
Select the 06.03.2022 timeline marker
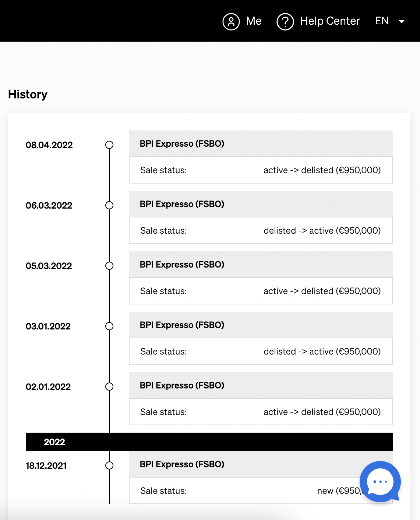coord(109,205)
